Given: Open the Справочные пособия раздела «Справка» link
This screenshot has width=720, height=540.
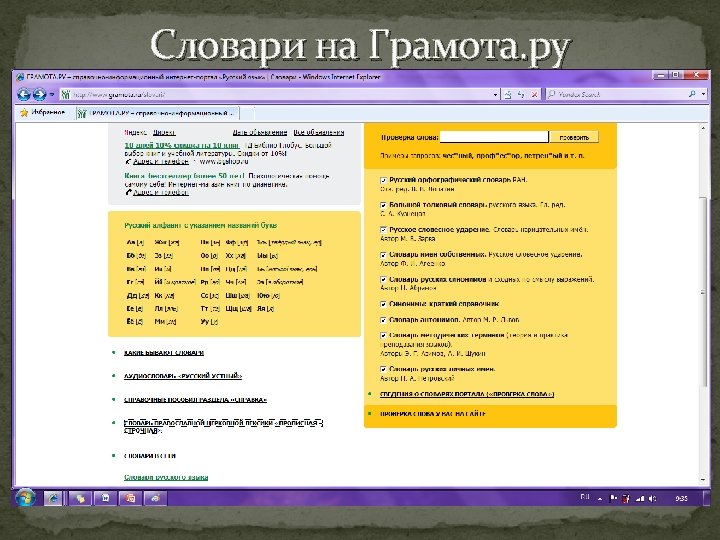Looking at the screenshot, I should coord(195,399).
